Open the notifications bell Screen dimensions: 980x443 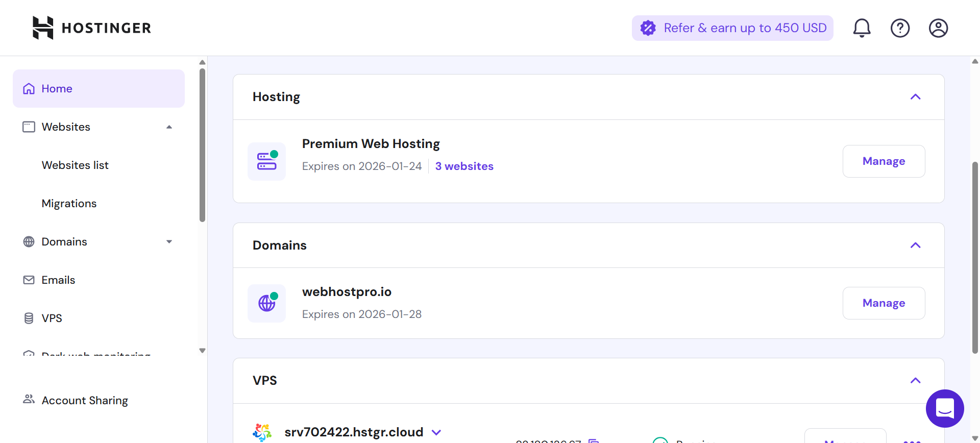coord(862,28)
